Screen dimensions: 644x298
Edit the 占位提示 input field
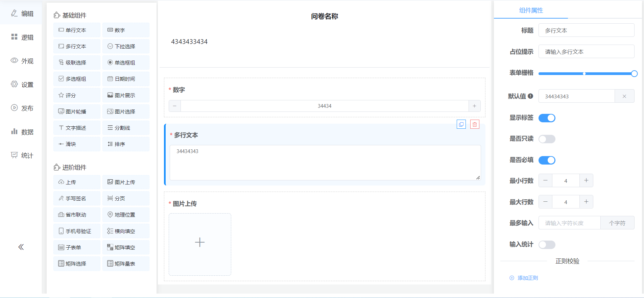[x=586, y=52]
